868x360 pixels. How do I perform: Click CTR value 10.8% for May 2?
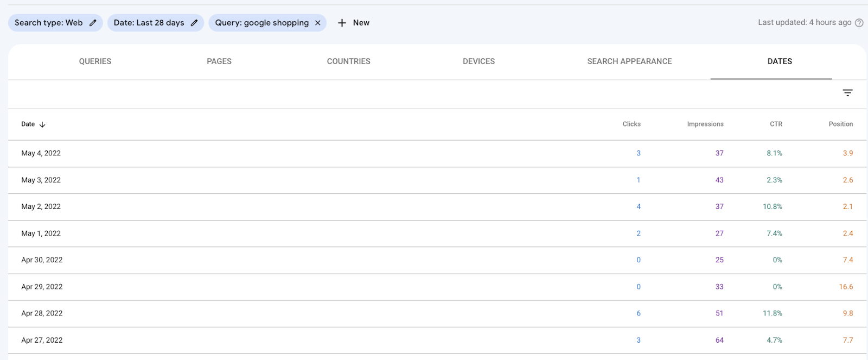773,207
